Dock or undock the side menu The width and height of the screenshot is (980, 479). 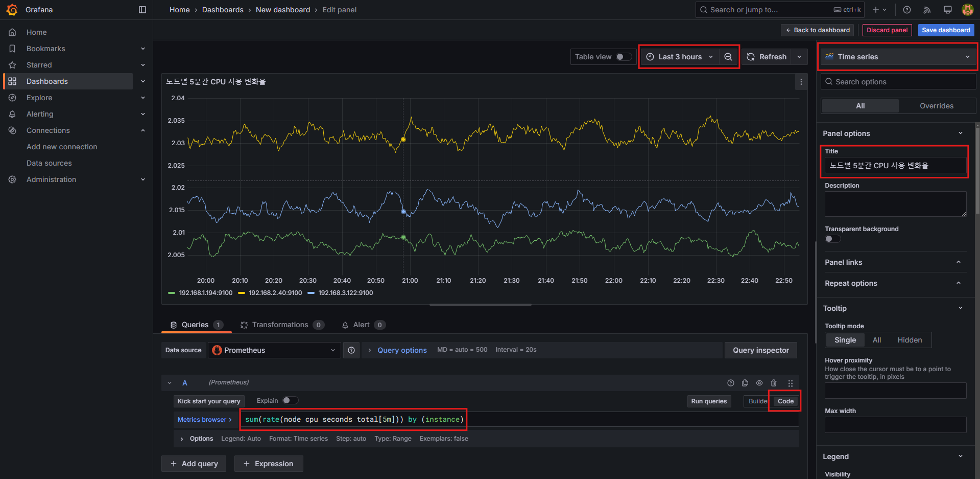point(142,10)
